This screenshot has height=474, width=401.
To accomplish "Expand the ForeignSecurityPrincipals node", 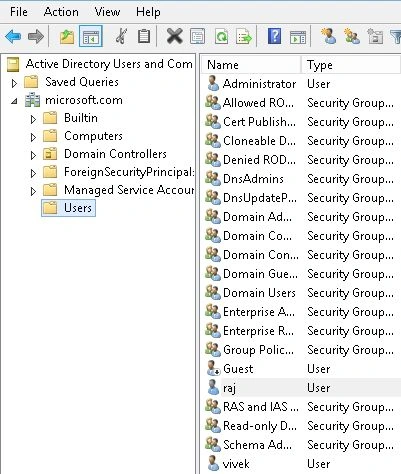I will tap(33, 173).
